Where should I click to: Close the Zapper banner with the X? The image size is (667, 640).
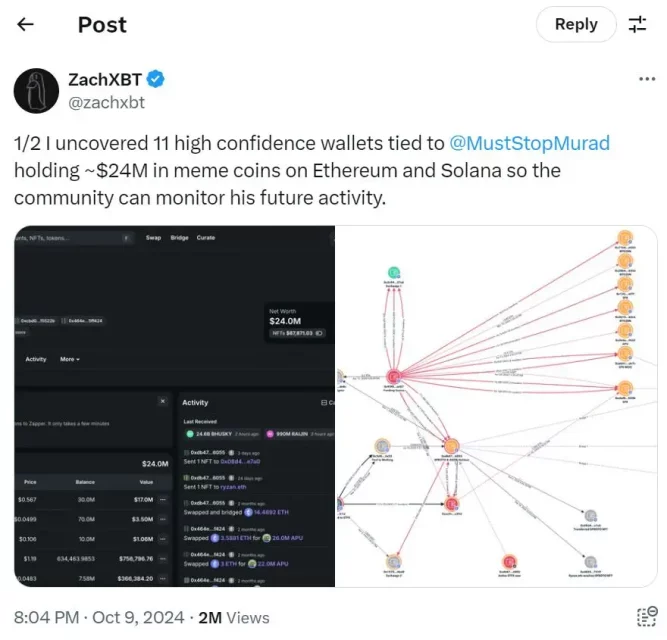pos(163,401)
